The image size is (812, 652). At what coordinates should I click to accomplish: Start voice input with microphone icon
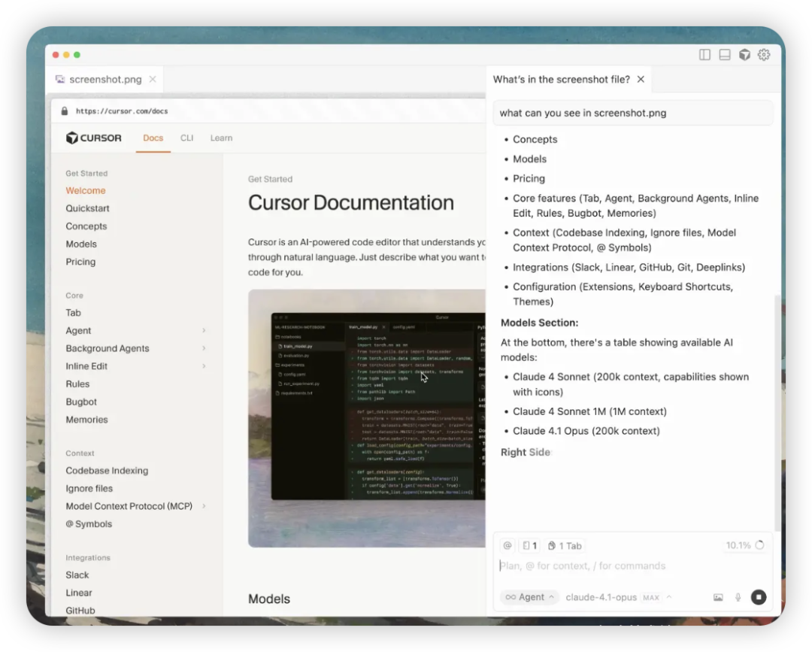click(738, 597)
